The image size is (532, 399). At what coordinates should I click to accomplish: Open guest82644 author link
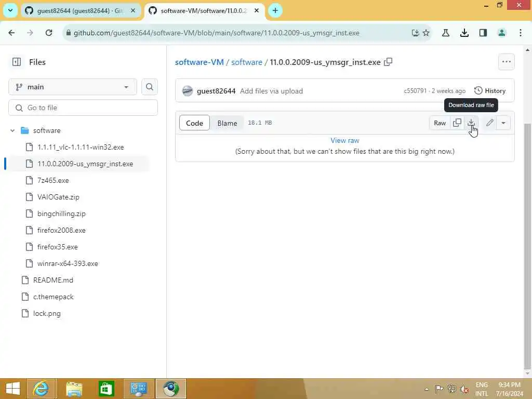coord(216,91)
